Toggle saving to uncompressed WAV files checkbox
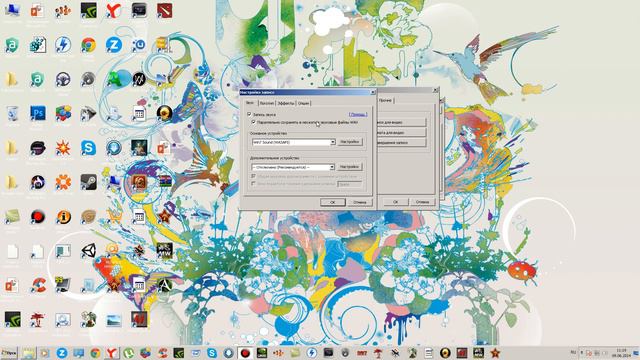 (253, 122)
